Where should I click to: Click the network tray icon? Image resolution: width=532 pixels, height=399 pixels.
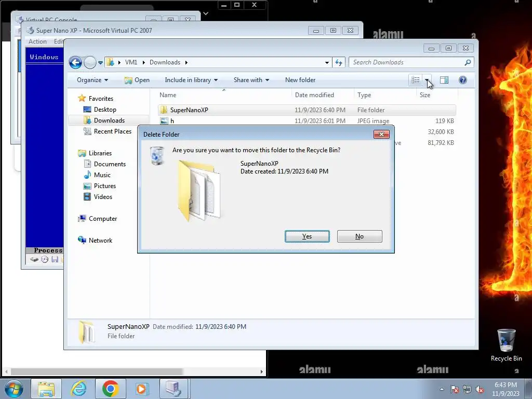tap(467, 389)
